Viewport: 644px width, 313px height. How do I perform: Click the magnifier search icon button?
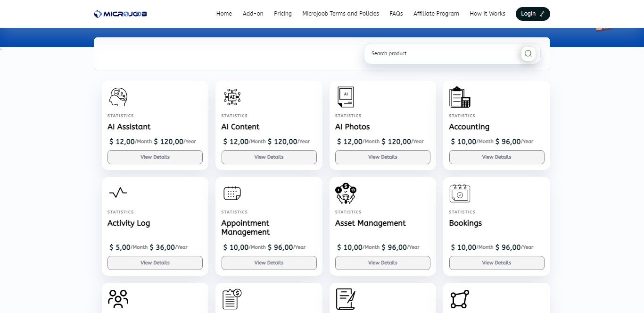pos(528,54)
